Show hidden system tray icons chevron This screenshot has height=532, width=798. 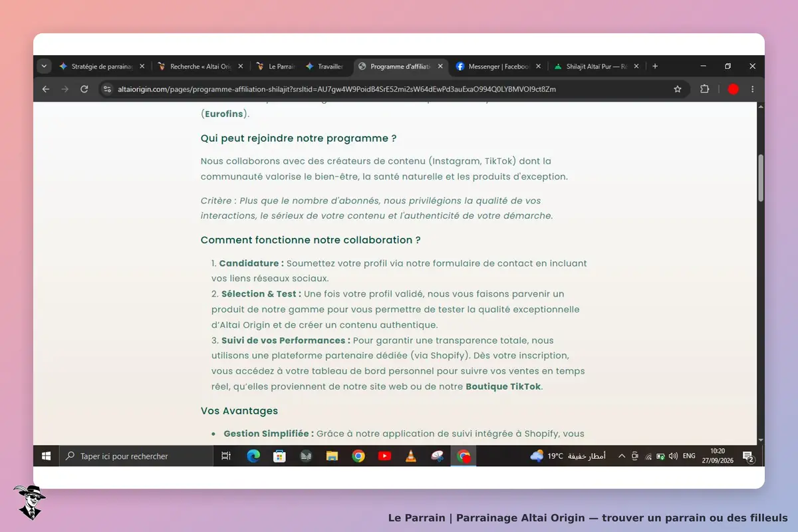coord(622,456)
